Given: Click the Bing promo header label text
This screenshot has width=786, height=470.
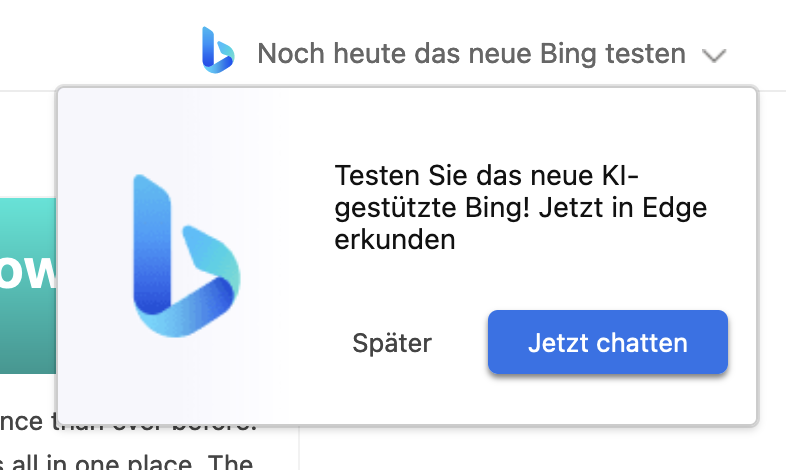Looking at the screenshot, I should pyautogui.click(x=471, y=53).
